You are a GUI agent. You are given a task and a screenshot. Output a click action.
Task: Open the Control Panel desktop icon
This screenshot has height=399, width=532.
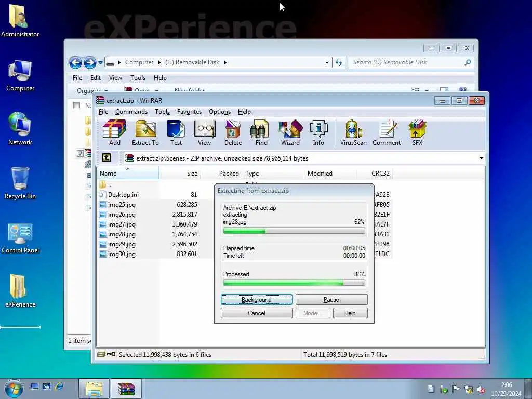click(x=20, y=238)
